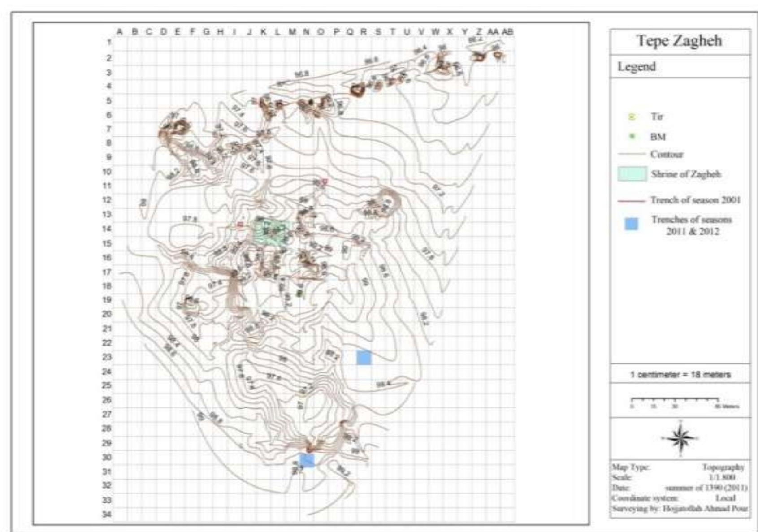The height and width of the screenshot is (532, 758).
Task: Select the blue trench square near row 23
Action: pos(364,357)
